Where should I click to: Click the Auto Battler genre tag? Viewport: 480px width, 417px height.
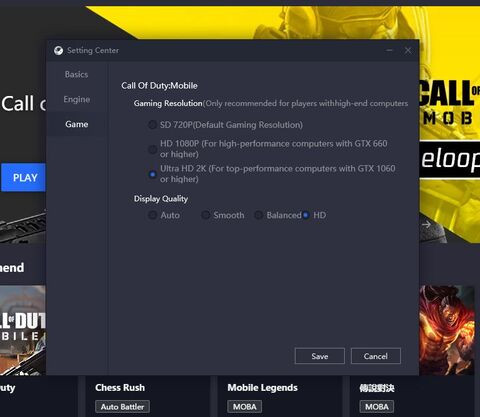click(122, 407)
